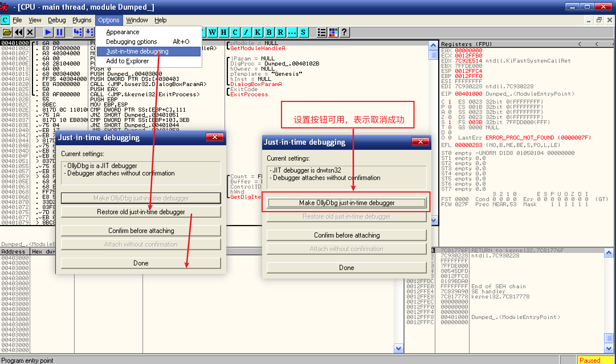
Task: Click Confirm before attaching in right dialog
Action: [x=346, y=235]
